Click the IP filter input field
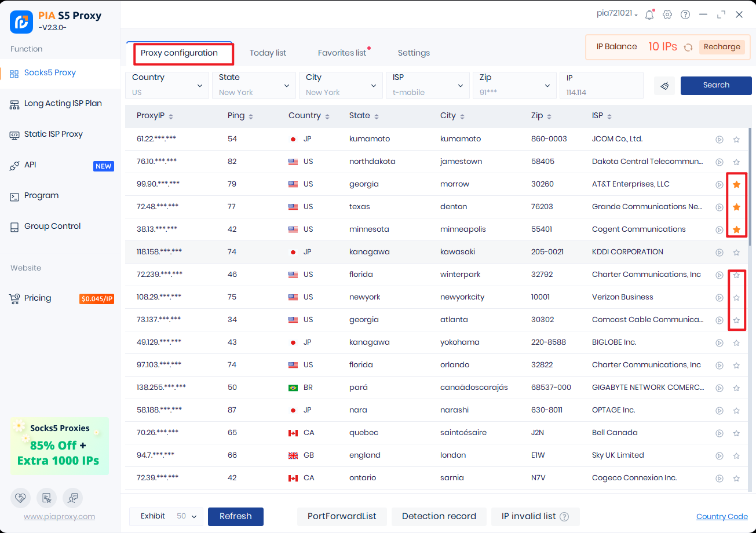The image size is (756, 533). click(x=601, y=86)
